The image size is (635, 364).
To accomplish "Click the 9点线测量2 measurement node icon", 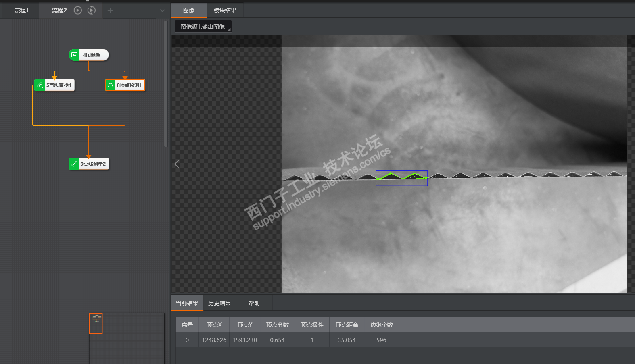I will (x=74, y=164).
